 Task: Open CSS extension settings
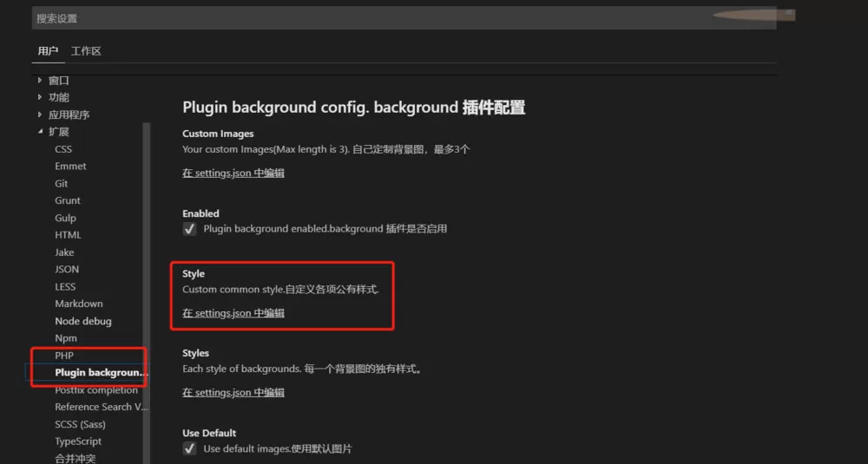coord(63,149)
